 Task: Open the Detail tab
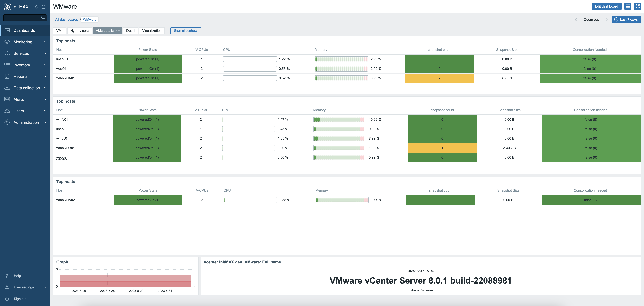tap(131, 31)
